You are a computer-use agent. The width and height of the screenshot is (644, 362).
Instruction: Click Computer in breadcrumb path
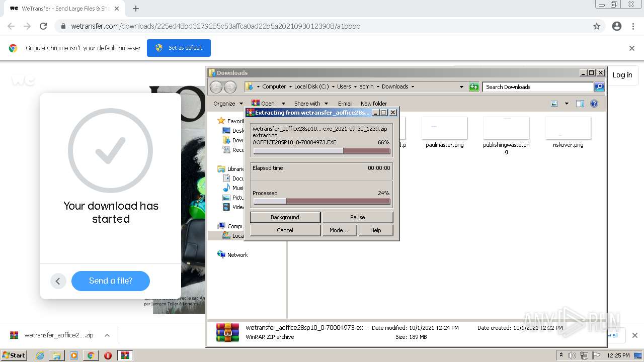point(274,86)
